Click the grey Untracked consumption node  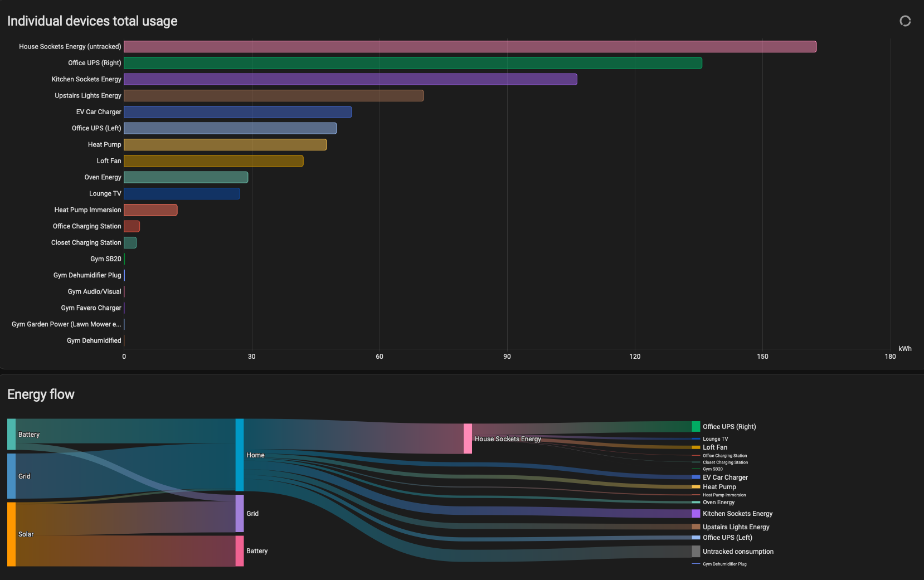click(x=696, y=552)
